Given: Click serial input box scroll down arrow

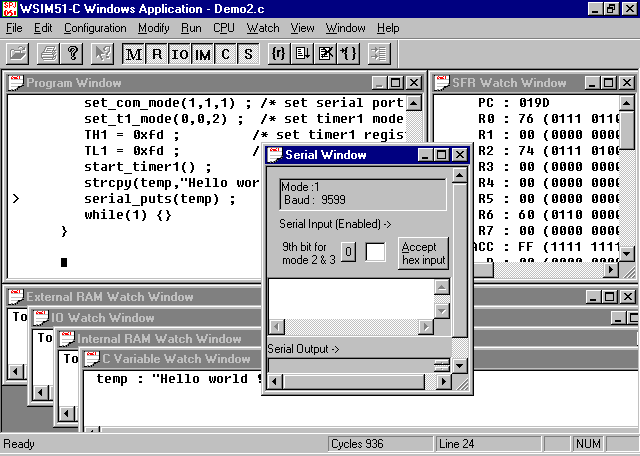Looking at the screenshot, I should (442, 311).
